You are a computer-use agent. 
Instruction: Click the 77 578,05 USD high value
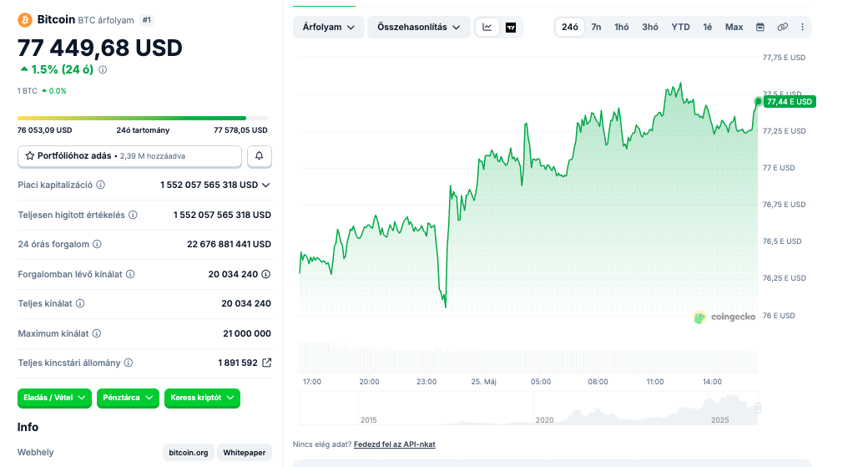point(241,130)
